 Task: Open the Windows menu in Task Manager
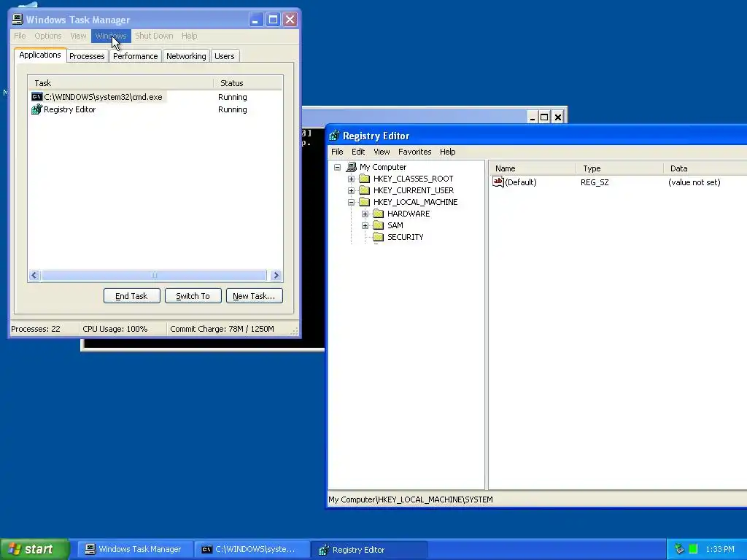(x=111, y=36)
